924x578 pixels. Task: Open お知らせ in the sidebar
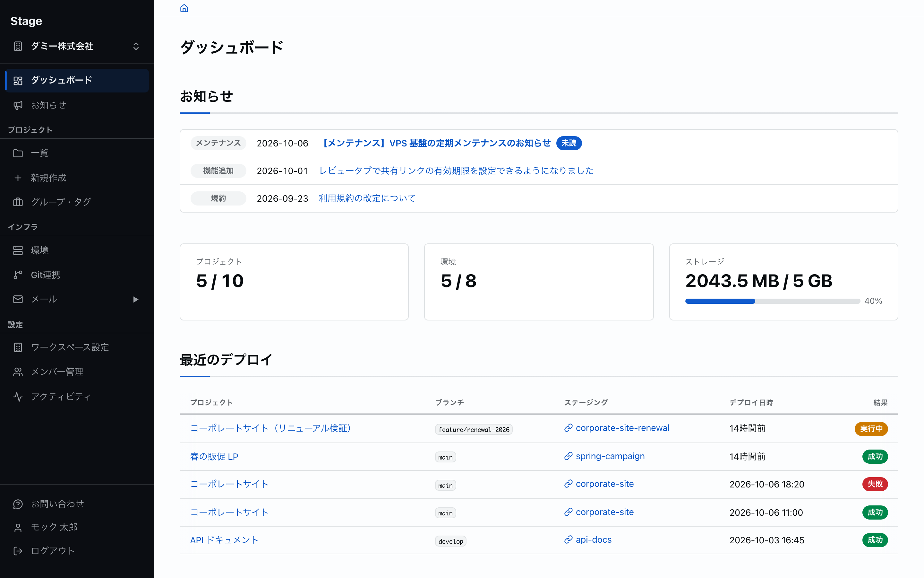tap(77, 105)
